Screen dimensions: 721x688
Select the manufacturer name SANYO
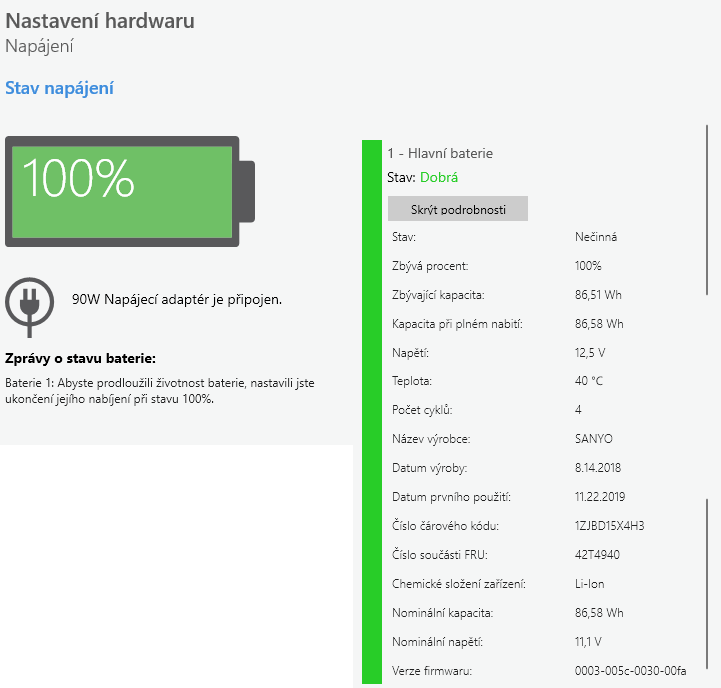tap(594, 439)
